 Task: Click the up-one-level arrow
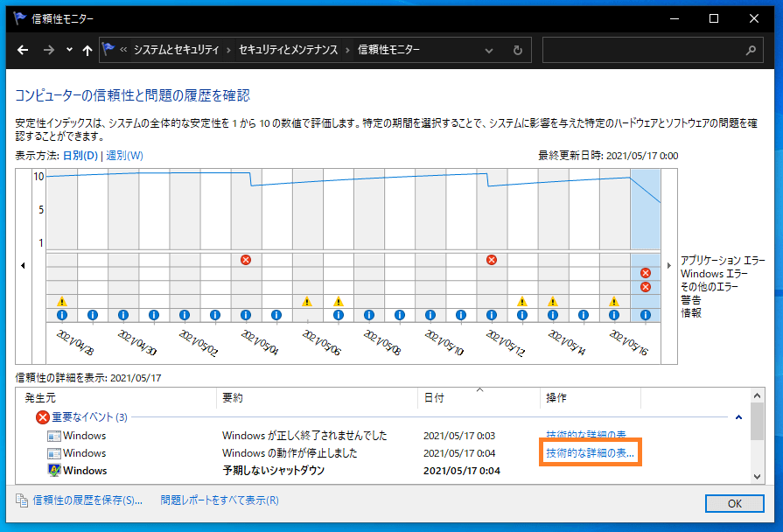point(87,50)
